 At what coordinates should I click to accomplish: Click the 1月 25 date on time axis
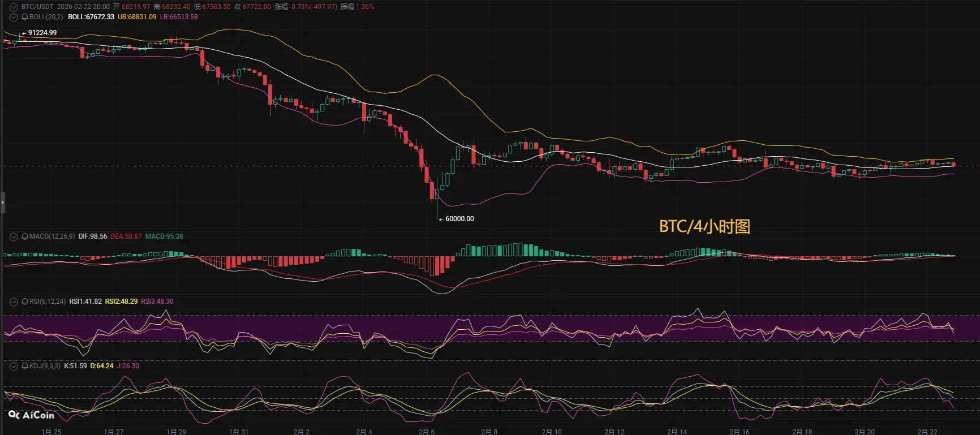51,432
